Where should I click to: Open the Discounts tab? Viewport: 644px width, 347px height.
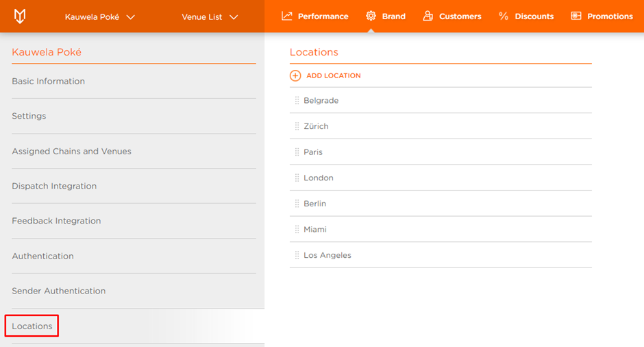526,16
